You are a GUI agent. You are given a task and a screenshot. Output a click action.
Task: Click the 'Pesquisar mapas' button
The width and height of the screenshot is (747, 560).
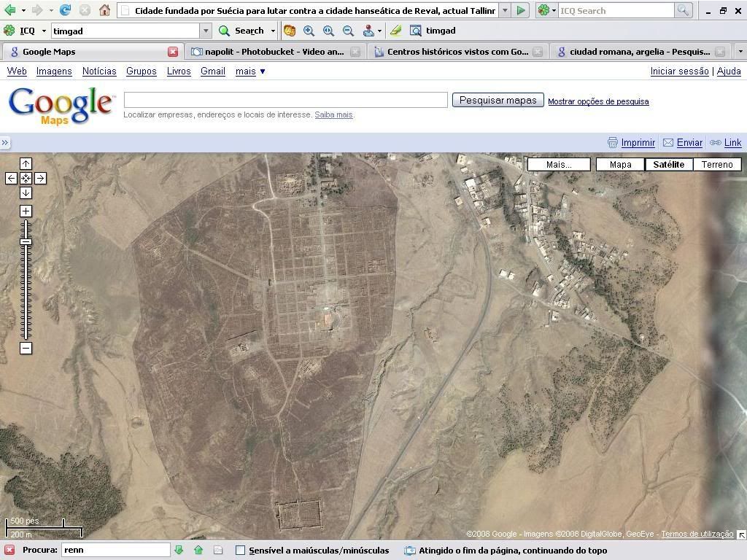click(498, 101)
